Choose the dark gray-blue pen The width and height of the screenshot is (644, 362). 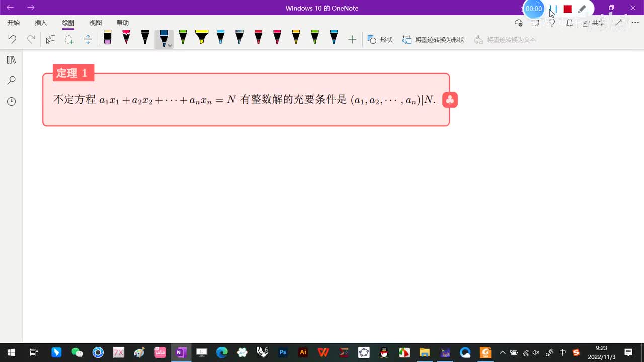pos(239,38)
